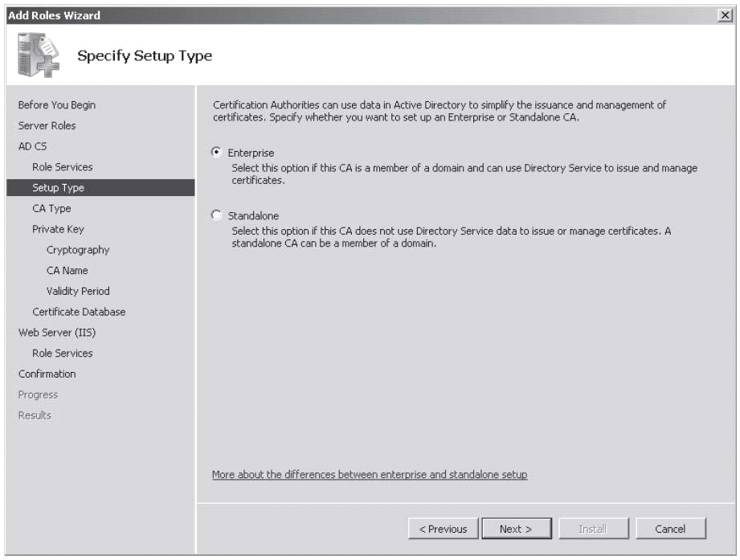Go to Certificate Database step
The image size is (740, 560).
tap(79, 312)
